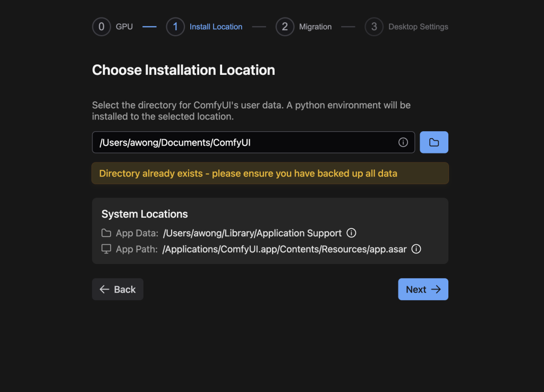Screen dimensions: 544x392
Task: Click the monitor icon next to App Path
Action: point(106,249)
